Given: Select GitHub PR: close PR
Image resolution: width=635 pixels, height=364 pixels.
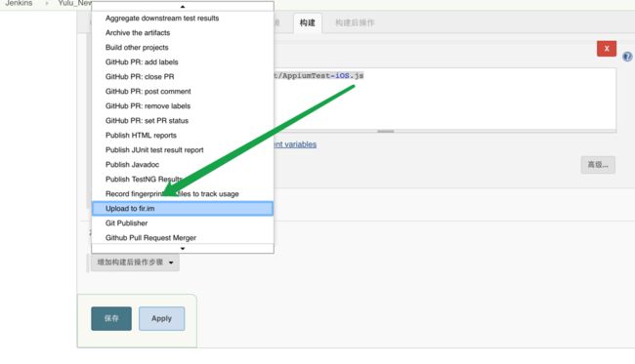Looking at the screenshot, I should [x=183, y=76].
